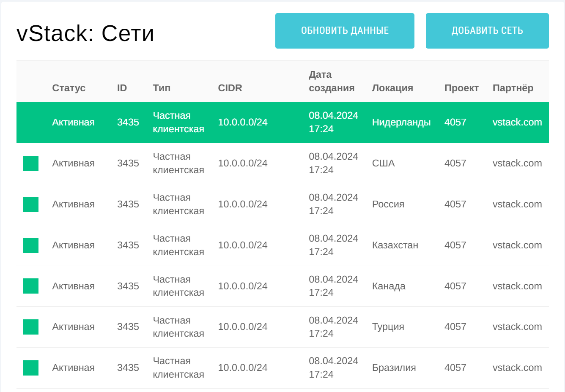565x392 pixels.
Task: Select the Россия location cell
Action: click(388, 204)
